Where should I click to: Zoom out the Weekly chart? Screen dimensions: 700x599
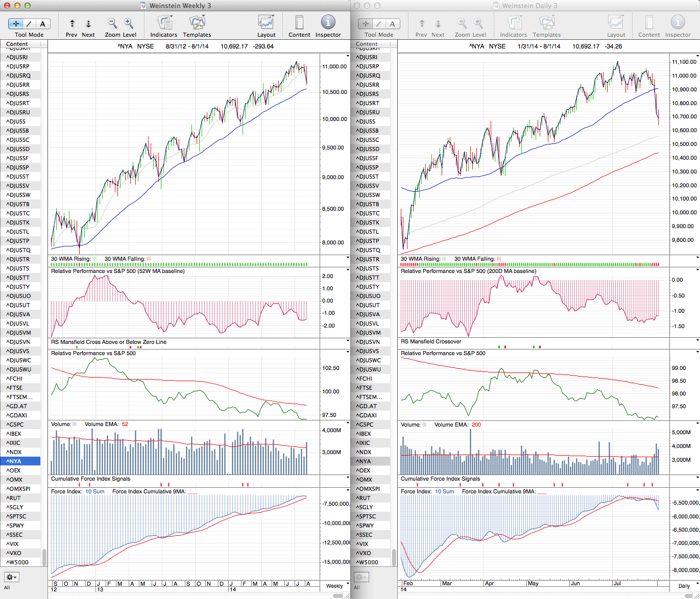click(x=112, y=23)
